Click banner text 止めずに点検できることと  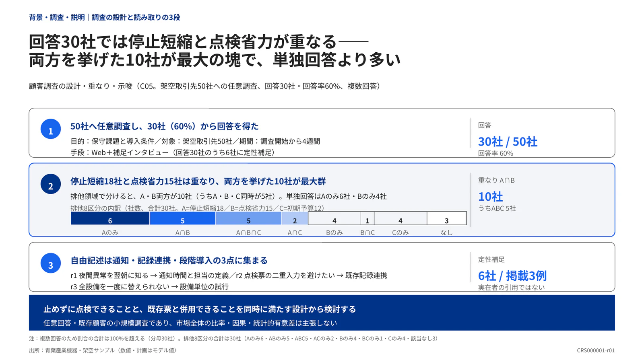click(200, 309)
